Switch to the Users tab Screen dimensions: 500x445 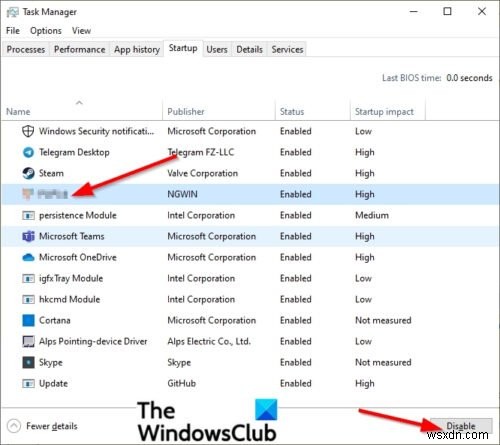coord(217,49)
